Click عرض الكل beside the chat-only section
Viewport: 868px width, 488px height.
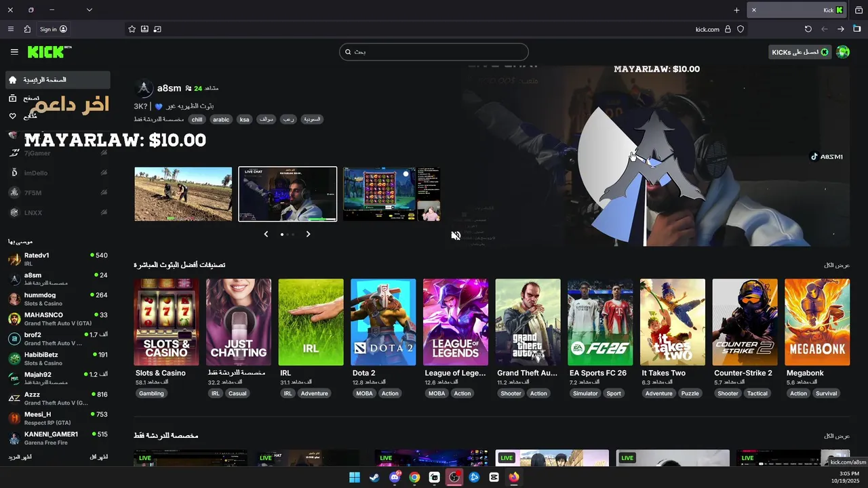click(x=837, y=436)
